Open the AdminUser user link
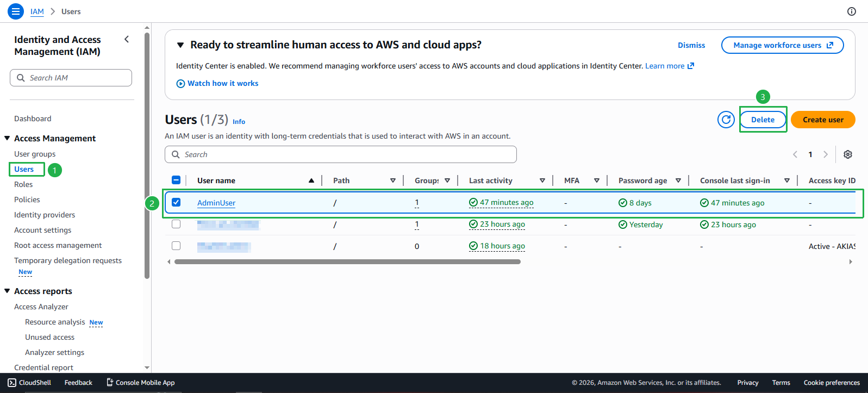Viewport: 868px width, 393px height. 216,203
